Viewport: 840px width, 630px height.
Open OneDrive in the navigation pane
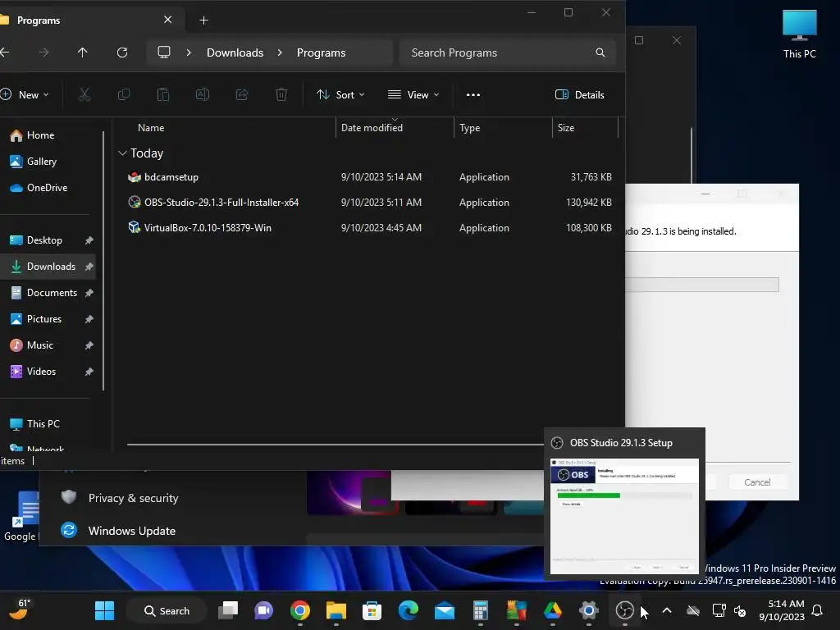[x=48, y=188]
